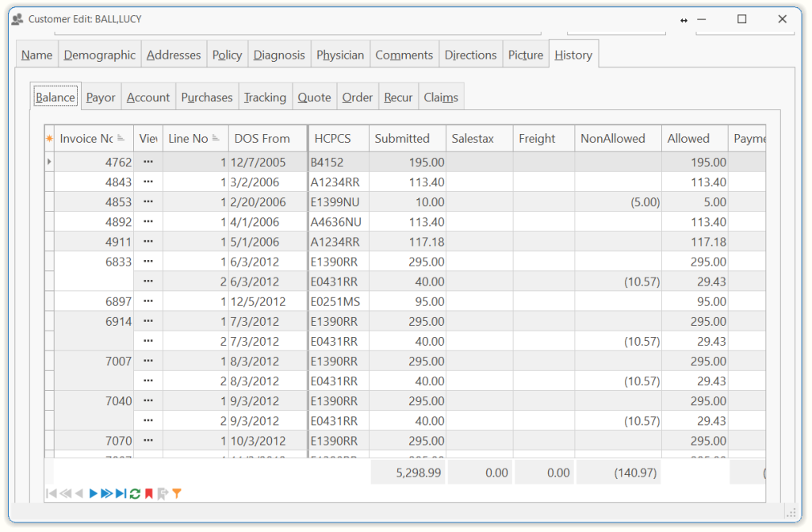Screen dimensions: 812x532
Task: Open the Account sub-tab
Action: click(x=148, y=98)
